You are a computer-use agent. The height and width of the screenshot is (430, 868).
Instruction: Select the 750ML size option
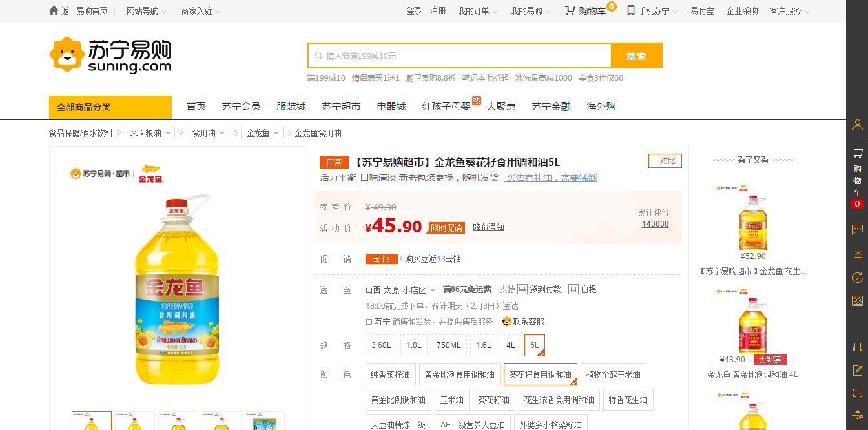(x=449, y=345)
